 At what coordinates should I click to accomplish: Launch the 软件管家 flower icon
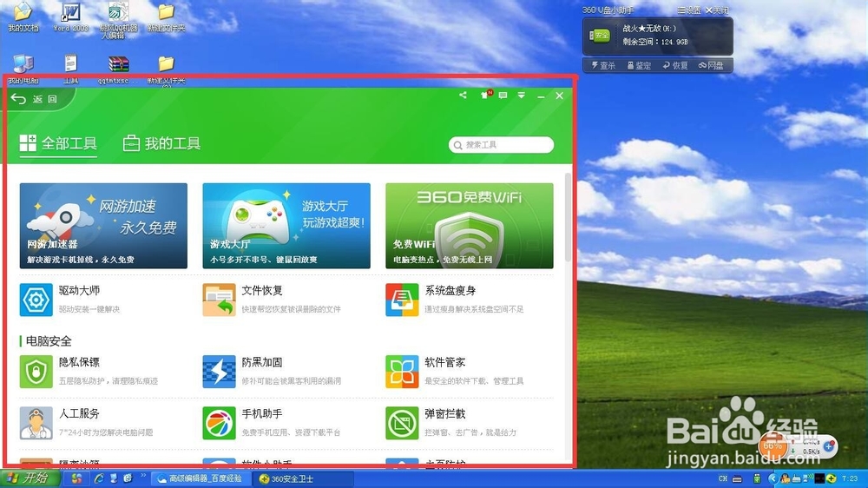click(402, 371)
